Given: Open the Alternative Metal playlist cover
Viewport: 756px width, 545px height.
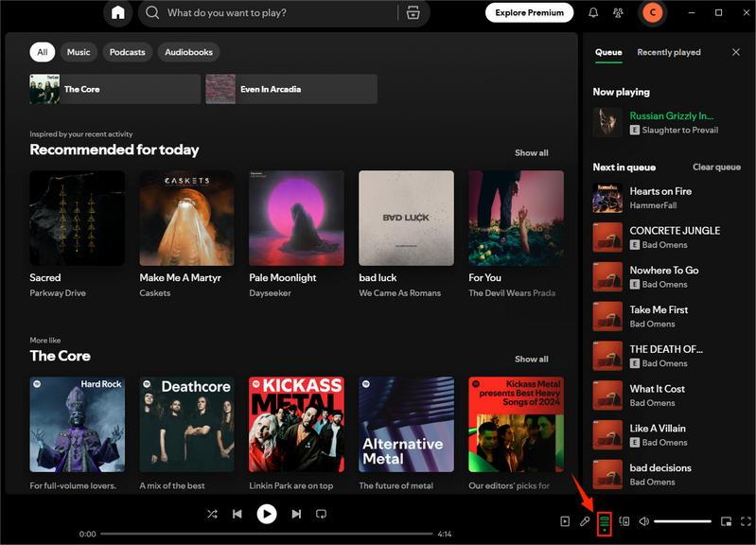Looking at the screenshot, I should pos(407,425).
